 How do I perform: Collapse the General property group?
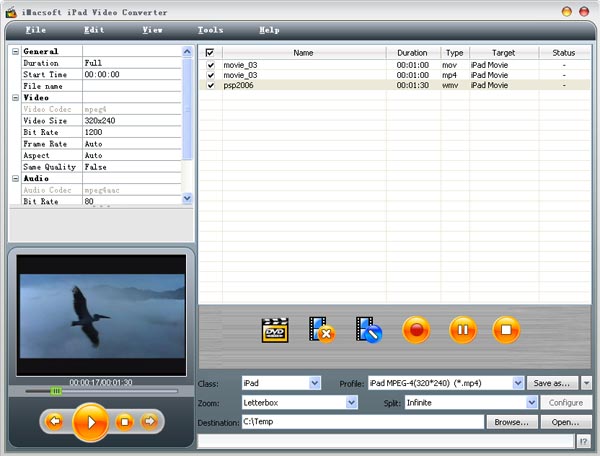pos(15,51)
